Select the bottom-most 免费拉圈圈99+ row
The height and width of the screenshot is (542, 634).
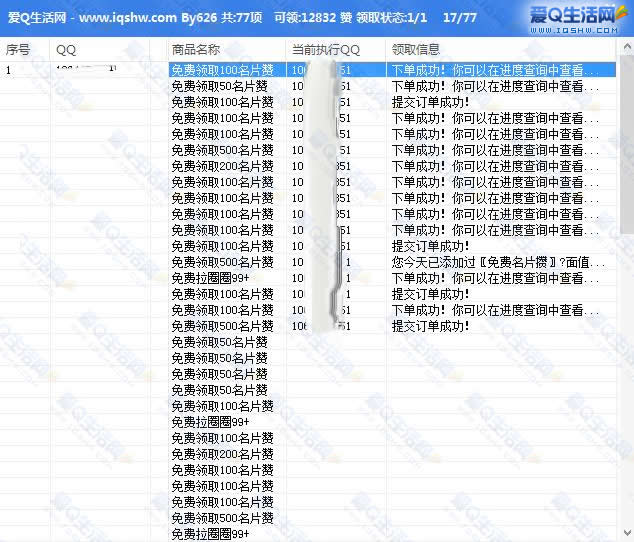click(x=210, y=534)
